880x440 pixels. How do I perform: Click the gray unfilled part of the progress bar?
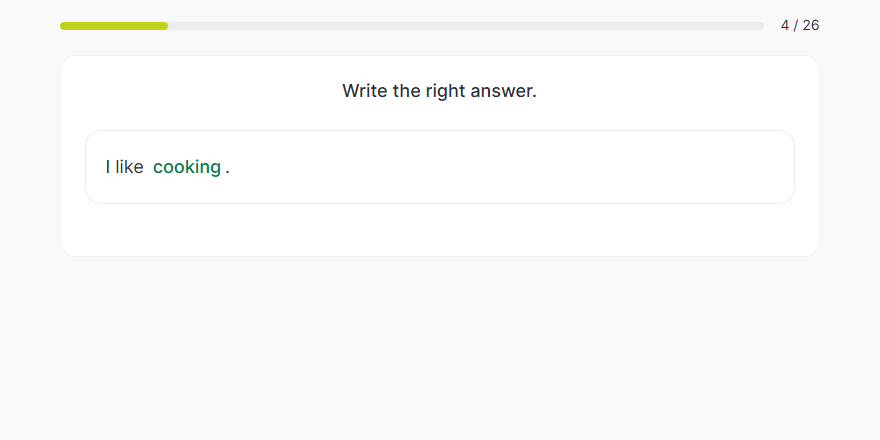click(465, 26)
